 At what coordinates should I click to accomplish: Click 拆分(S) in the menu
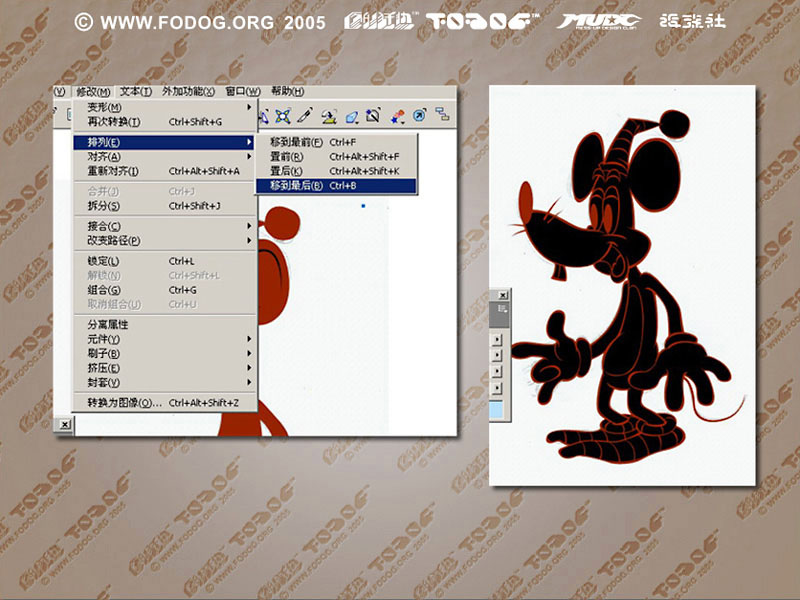click(164, 206)
